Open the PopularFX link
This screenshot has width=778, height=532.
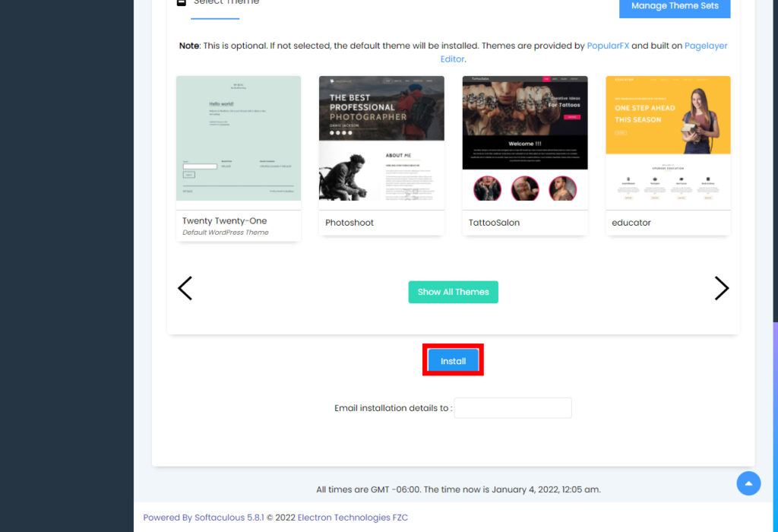pyautogui.click(x=608, y=46)
